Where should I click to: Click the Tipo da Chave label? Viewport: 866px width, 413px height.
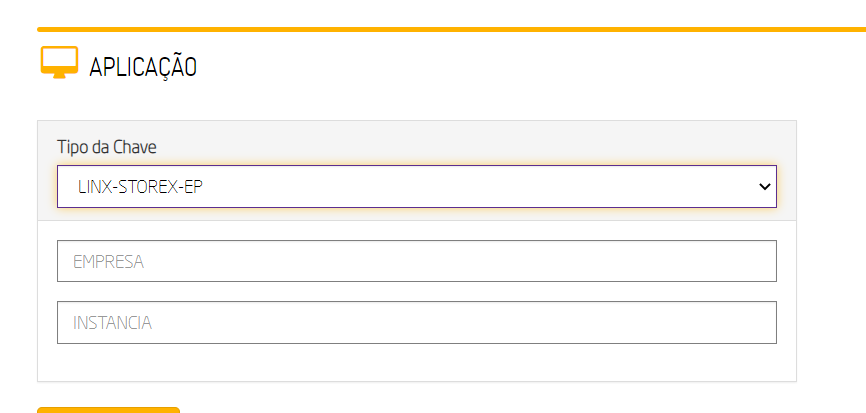tap(106, 147)
